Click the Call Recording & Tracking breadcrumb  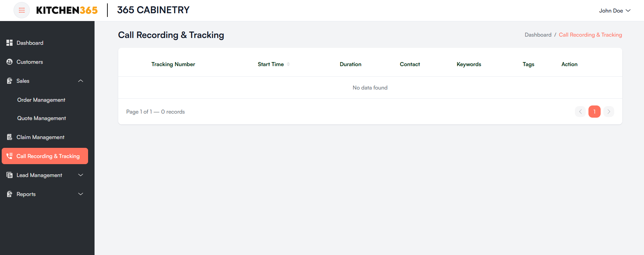pos(590,35)
